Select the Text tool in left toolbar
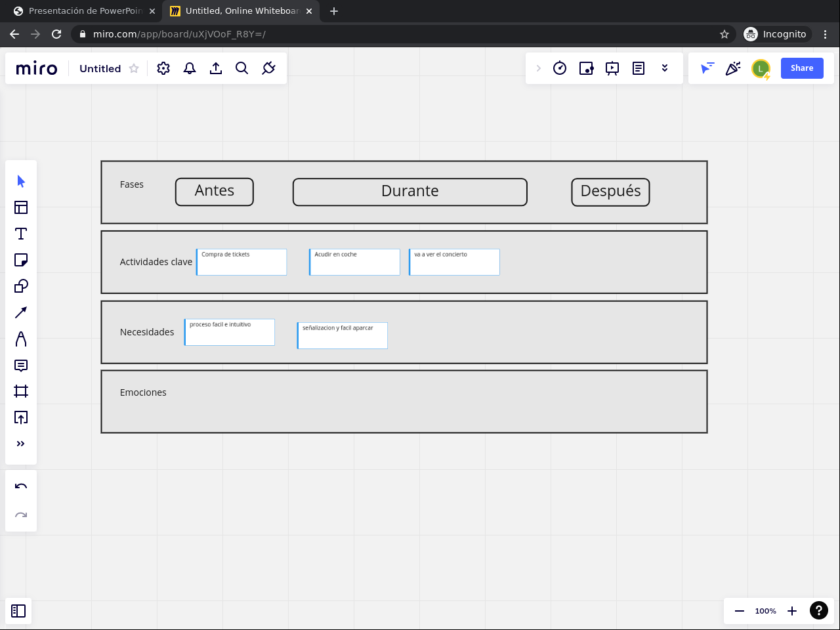 click(21, 234)
